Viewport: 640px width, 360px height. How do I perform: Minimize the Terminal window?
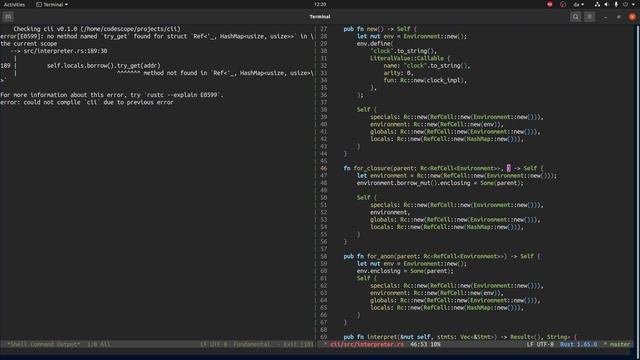(x=605, y=17)
